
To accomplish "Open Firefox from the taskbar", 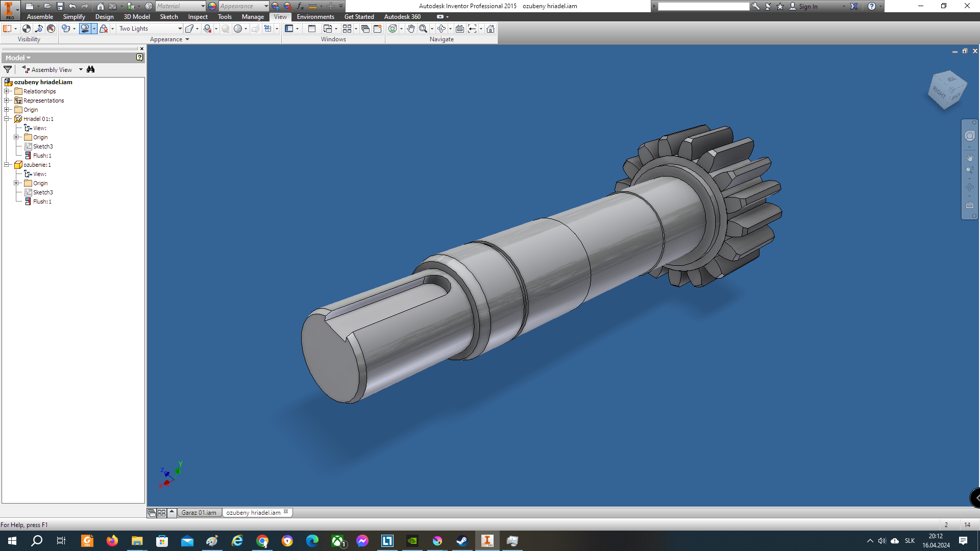I will coord(112,541).
